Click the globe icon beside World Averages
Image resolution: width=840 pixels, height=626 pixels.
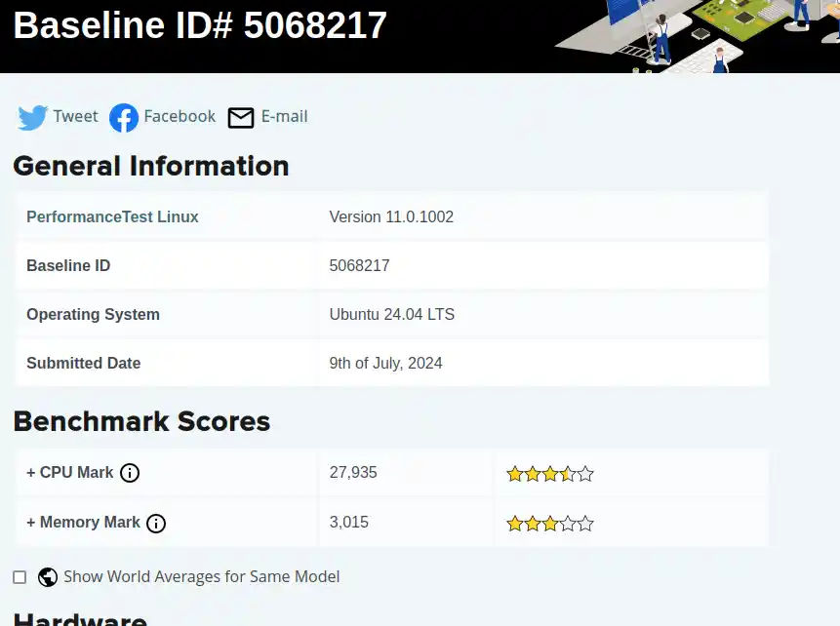(48, 577)
